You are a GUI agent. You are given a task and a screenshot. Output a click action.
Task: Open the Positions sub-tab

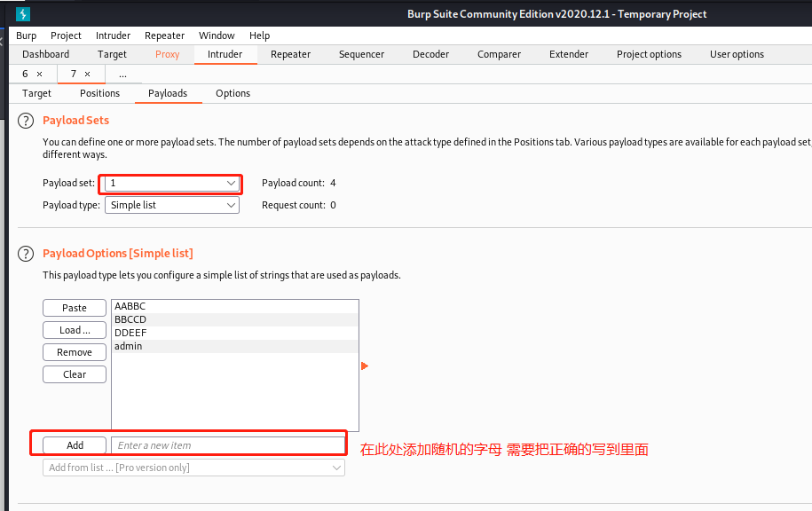coord(99,93)
